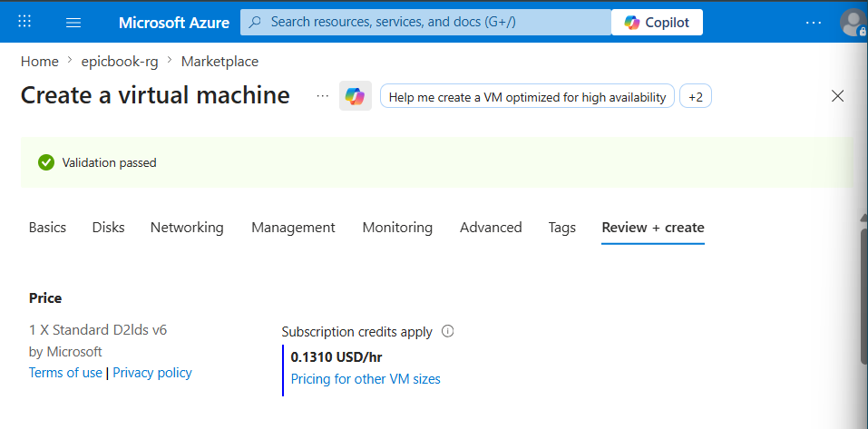Switch to the Networking tab

pos(187,228)
